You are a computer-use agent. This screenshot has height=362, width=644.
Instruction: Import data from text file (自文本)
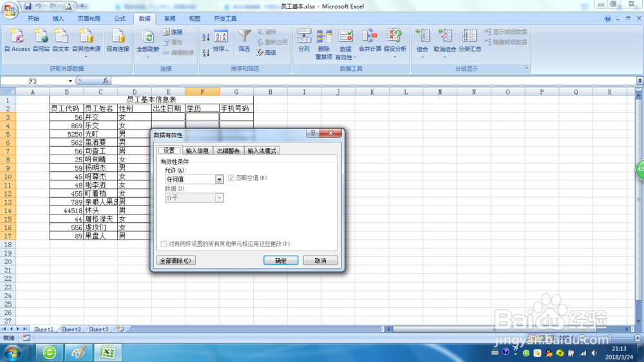point(61,41)
